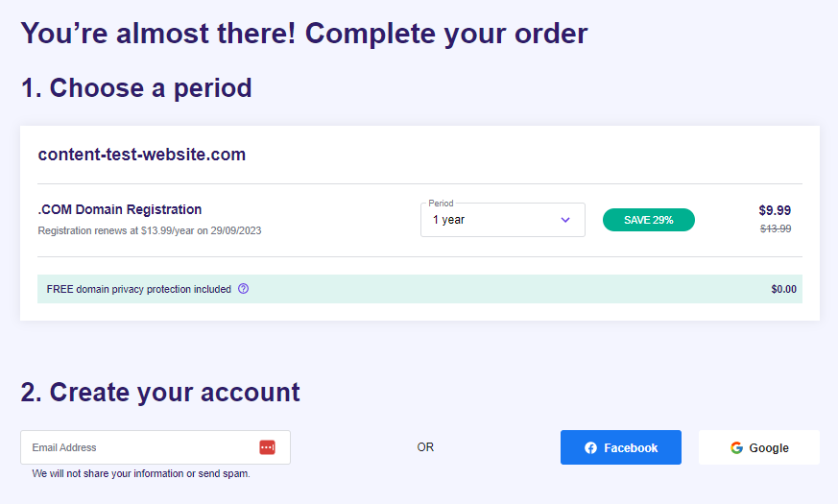
Task: Focus the Email Address input field
Action: tap(139, 447)
